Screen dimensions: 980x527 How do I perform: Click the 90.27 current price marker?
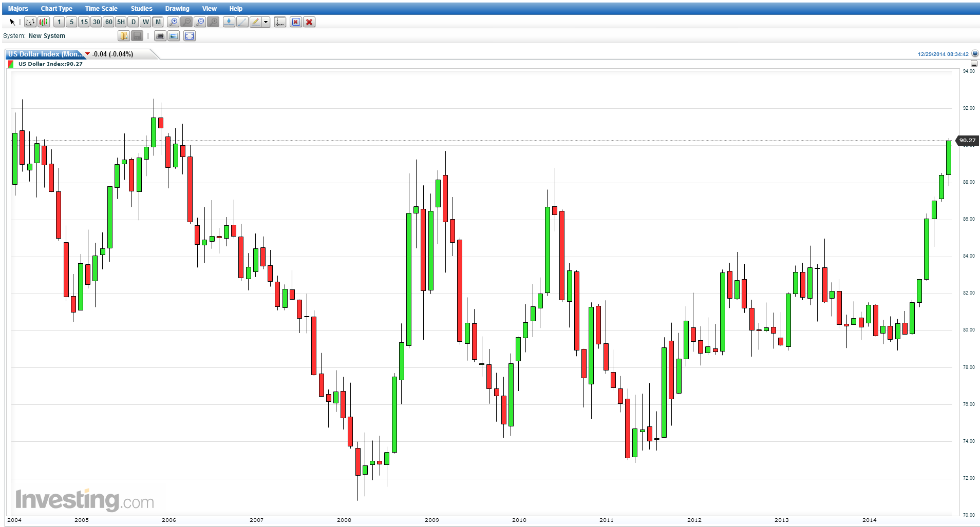967,141
